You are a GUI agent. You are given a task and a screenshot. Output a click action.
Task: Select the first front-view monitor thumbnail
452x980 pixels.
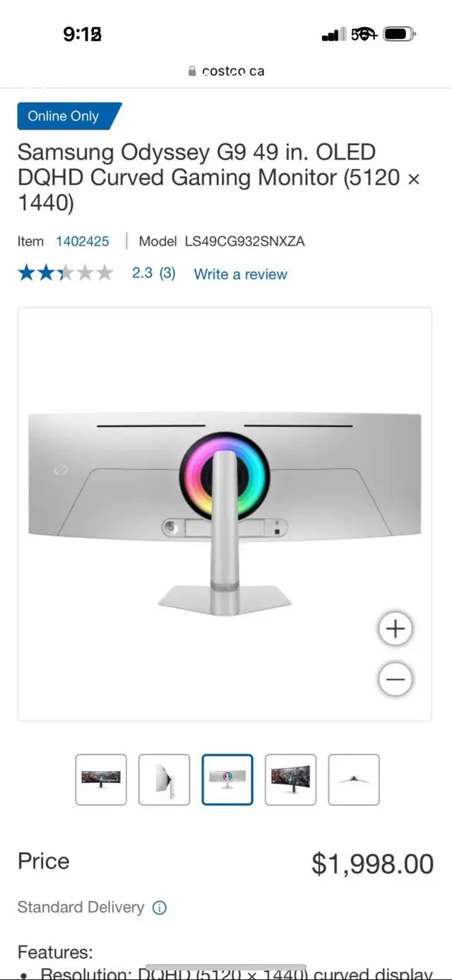click(101, 779)
